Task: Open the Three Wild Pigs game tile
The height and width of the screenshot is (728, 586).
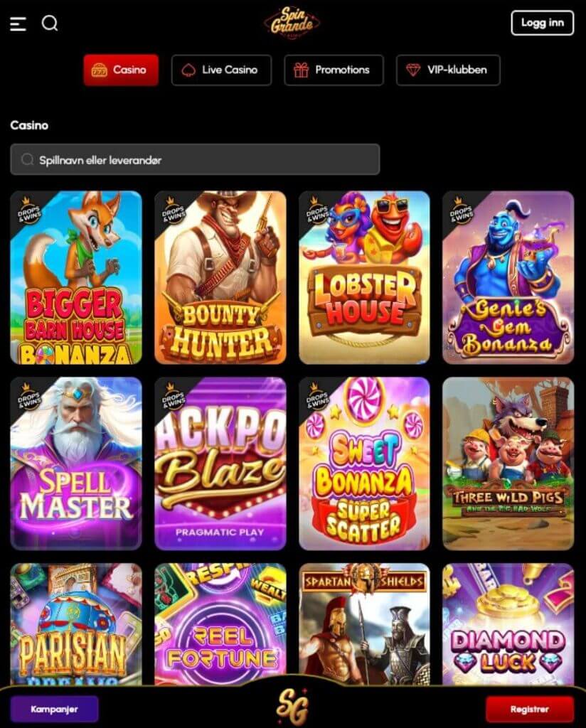Action: [508, 464]
